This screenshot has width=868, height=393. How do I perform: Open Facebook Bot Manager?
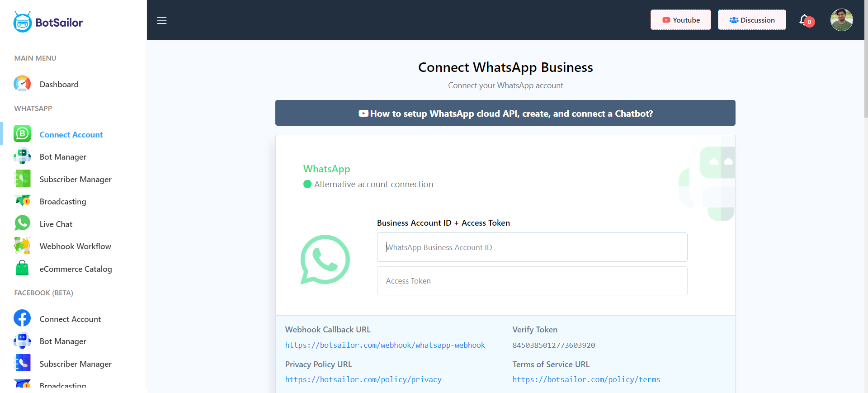63,341
